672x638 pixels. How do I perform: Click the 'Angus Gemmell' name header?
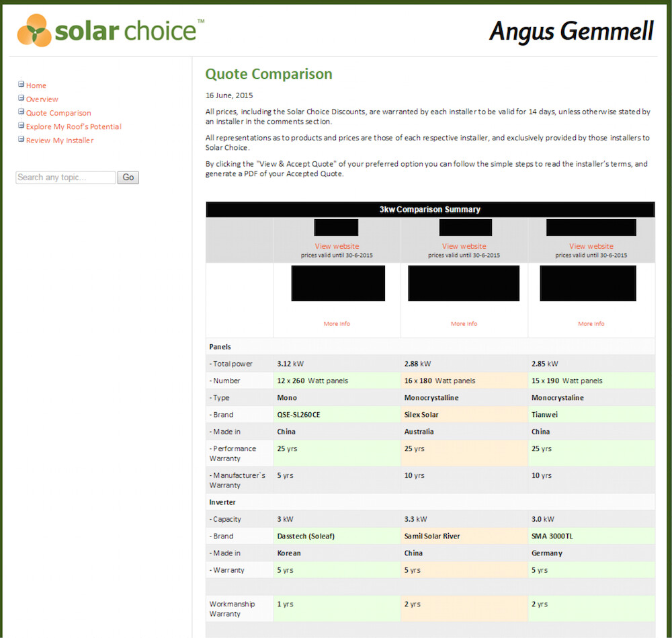pos(571,32)
